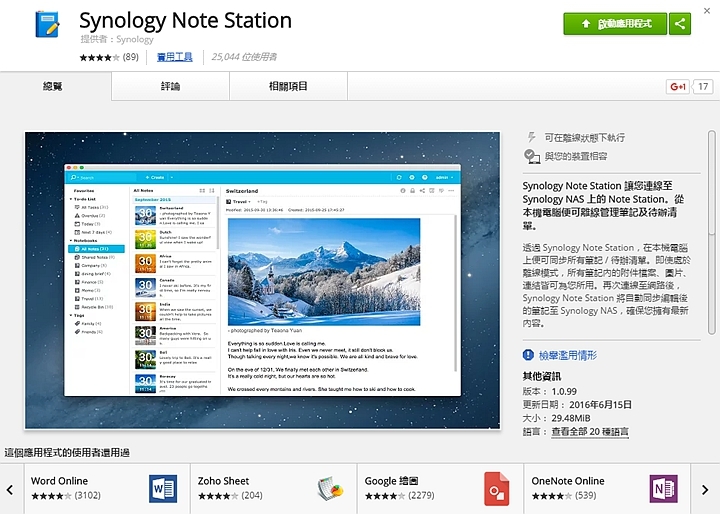Click the G+1 button
Screen dimensions: 720x514
[678, 86]
